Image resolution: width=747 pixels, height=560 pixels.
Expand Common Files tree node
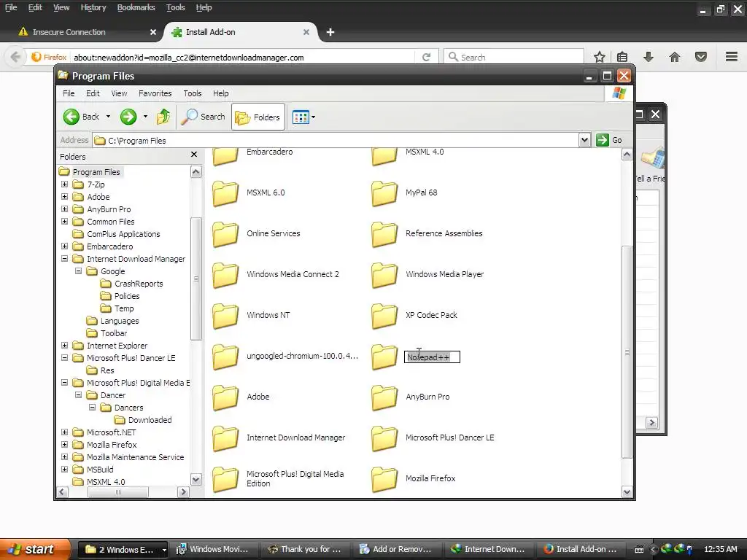pos(65,222)
